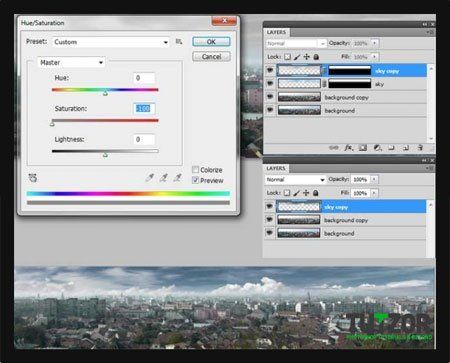Uncheck the Preview checkbox

pos(196,180)
